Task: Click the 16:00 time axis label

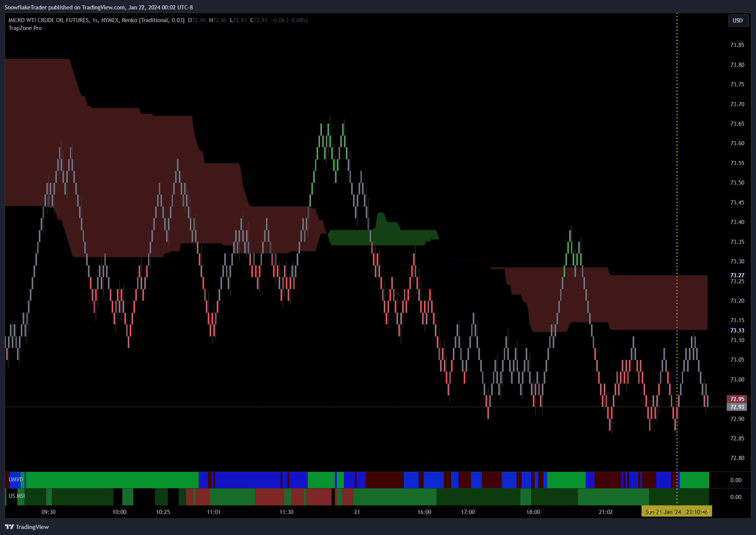Action: click(x=425, y=512)
